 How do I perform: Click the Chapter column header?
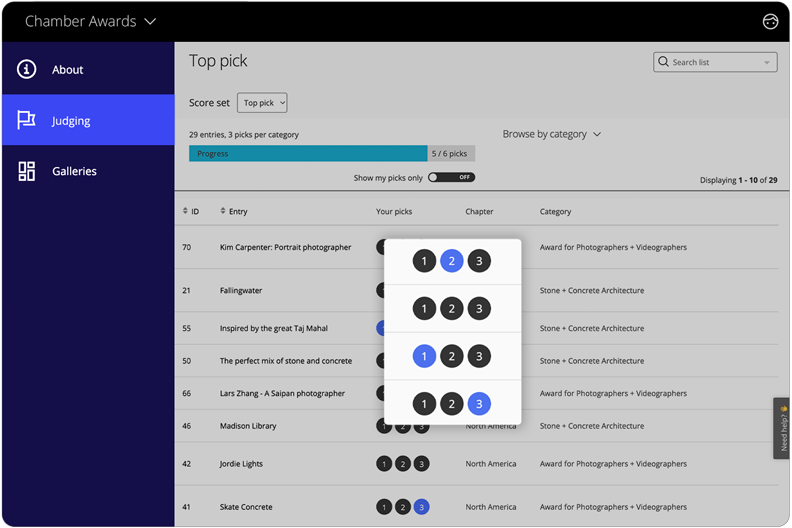tap(479, 211)
